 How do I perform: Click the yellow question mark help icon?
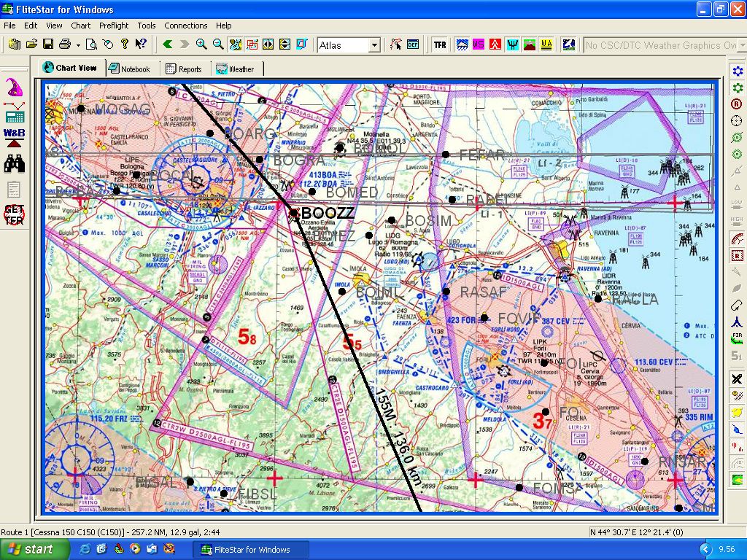point(124,44)
